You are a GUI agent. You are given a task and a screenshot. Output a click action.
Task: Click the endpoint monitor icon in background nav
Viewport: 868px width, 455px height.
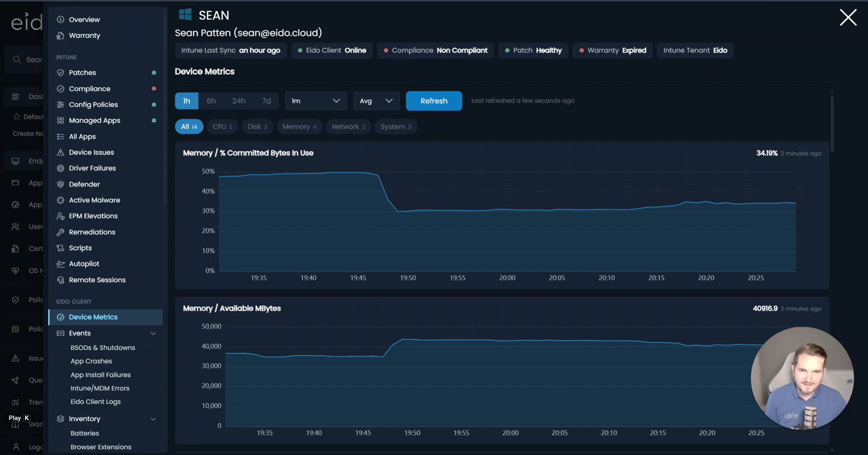(x=15, y=161)
